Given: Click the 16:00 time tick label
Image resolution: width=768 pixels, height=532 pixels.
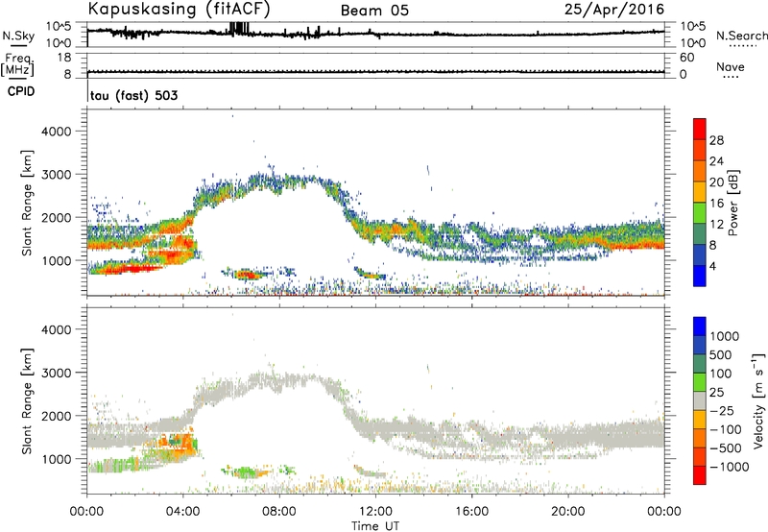Looking at the screenshot, I should 471,512.
